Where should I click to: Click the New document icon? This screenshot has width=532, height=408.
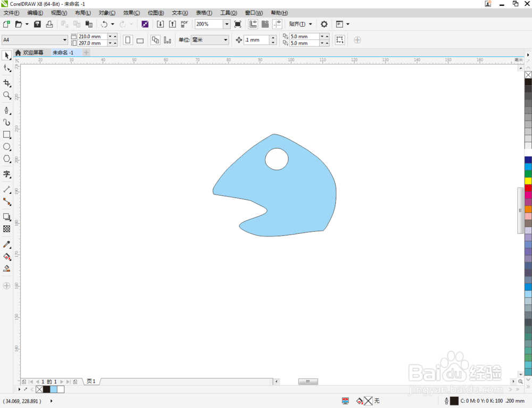tap(6, 24)
